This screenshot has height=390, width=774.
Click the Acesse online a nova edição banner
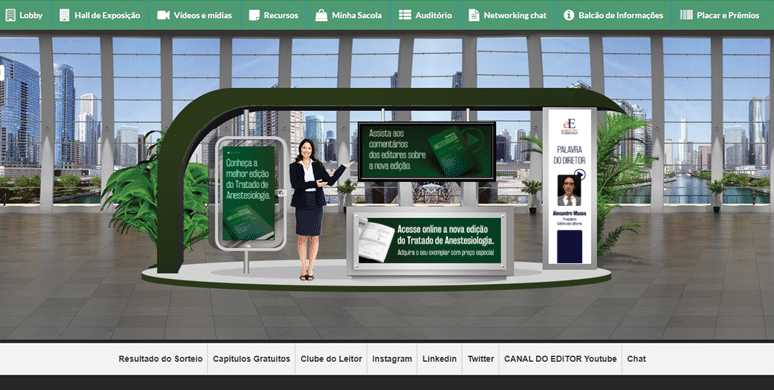429,240
